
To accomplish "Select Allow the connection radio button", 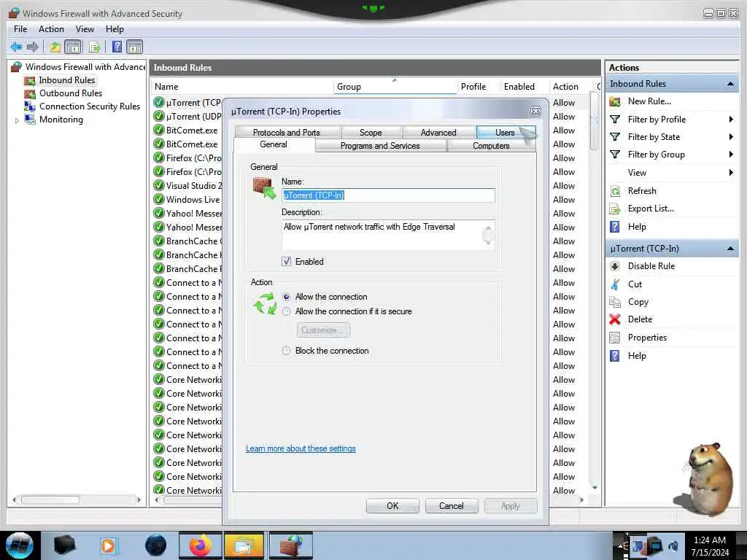I will [286, 297].
